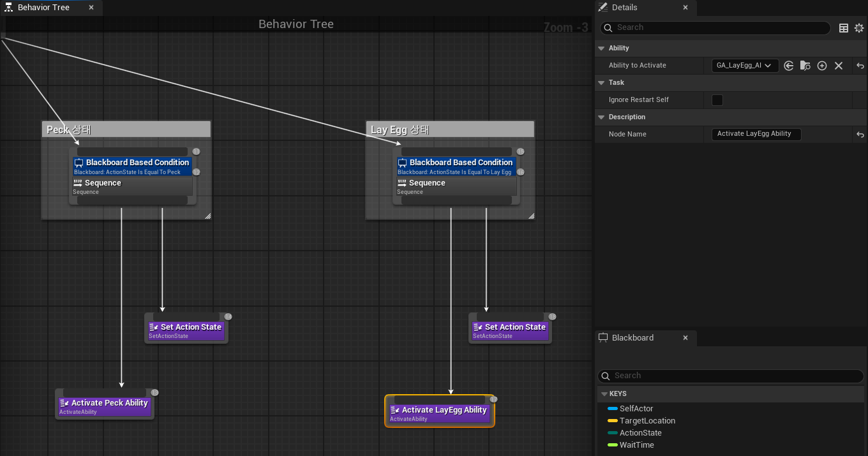Clear the Ability to Activate value
The image size is (868, 456).
coord(839,66)
